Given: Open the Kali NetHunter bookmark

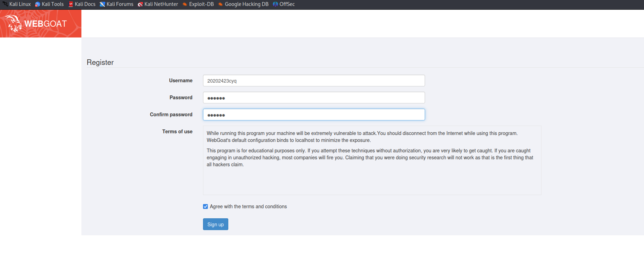Looking at the screenshot, I should 158,4.
